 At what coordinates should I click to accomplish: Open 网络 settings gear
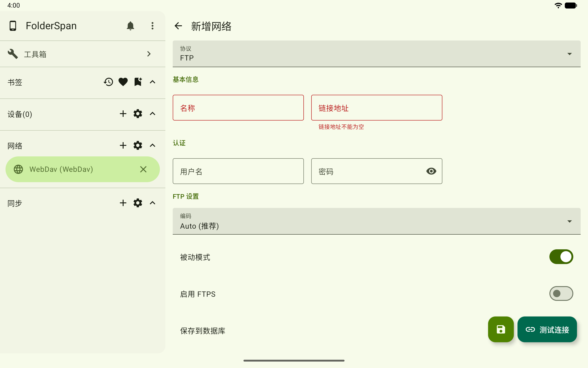click(138, 145)
